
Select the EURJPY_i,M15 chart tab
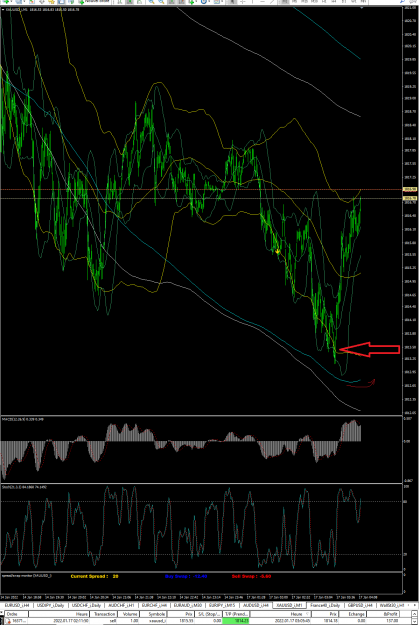click(x=222, y=605)
